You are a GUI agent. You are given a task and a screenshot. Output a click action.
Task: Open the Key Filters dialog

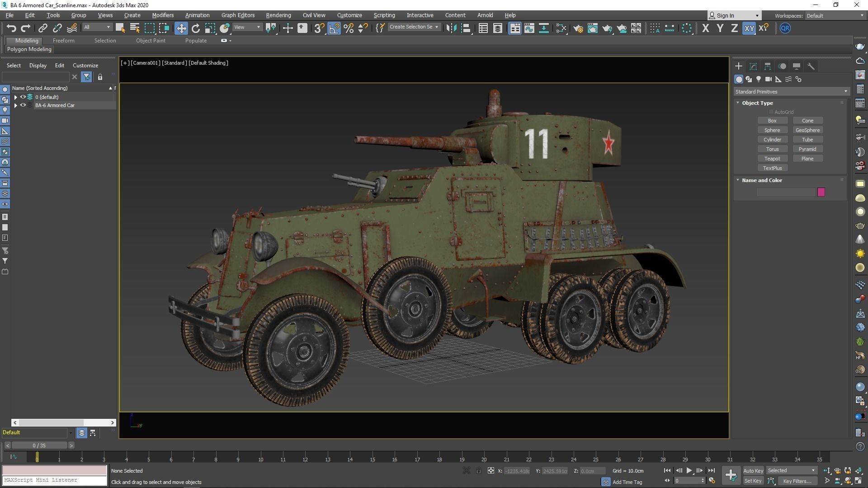pyautogui.click(x=797, y=481)
